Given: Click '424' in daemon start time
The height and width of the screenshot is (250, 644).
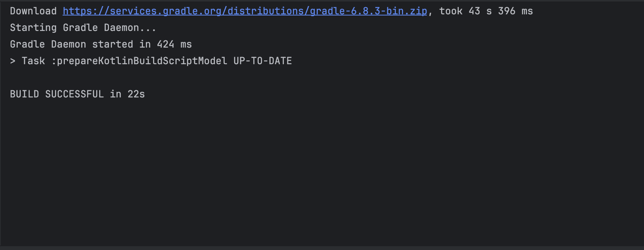Looking at the screenshot, I should pos(166,45).
